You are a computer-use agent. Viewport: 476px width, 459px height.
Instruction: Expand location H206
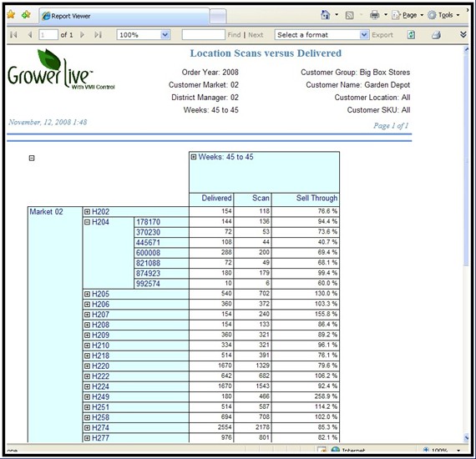click(87, 305)
